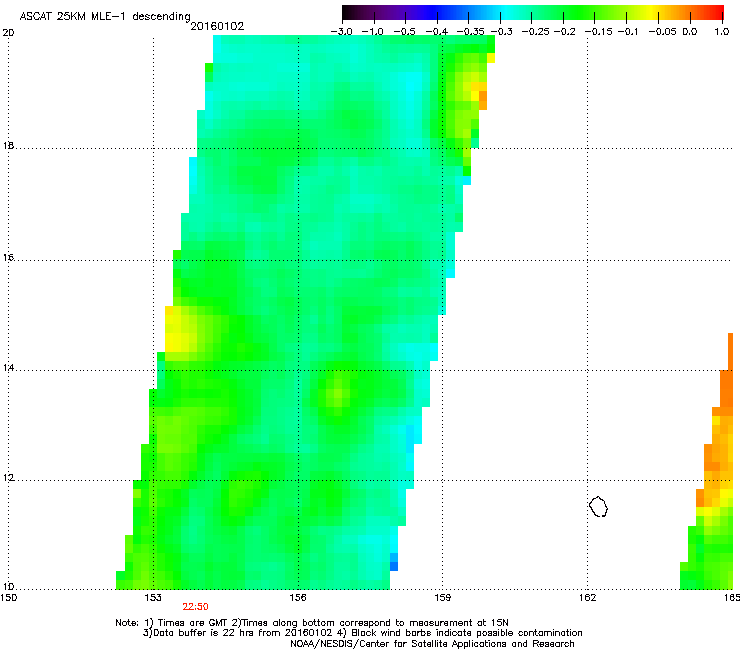The image size is (740, 650).
Task: Click the colorbar label '-0.2'
Action: tap(564, 32)
